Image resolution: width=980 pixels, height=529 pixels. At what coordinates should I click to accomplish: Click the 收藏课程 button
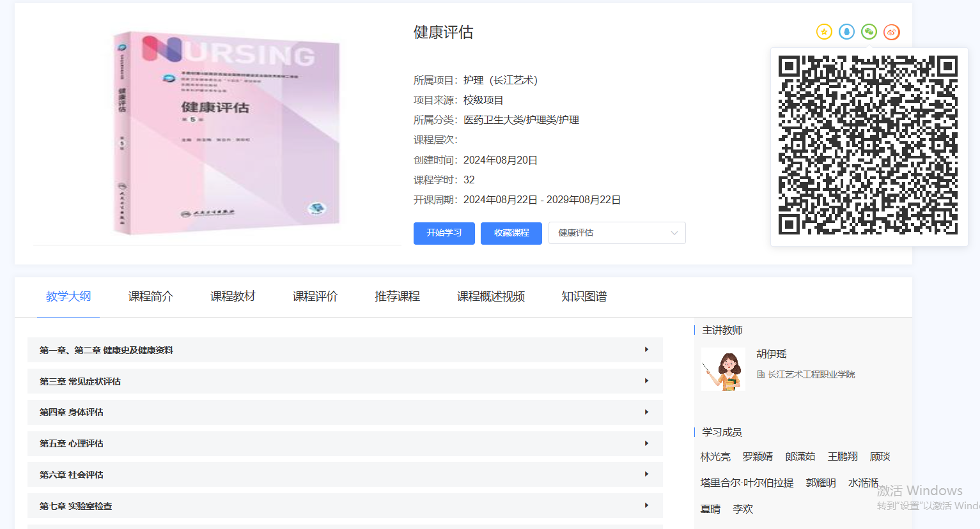click(511, 233)
